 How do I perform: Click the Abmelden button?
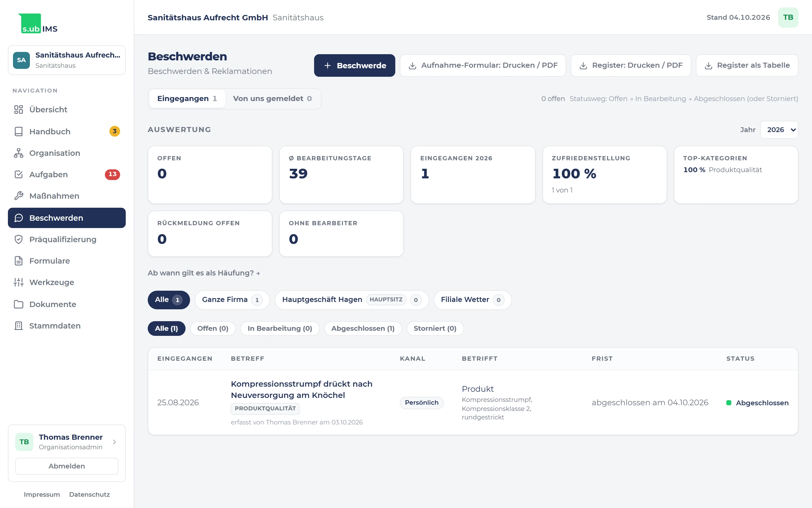[x=67, y=466]
